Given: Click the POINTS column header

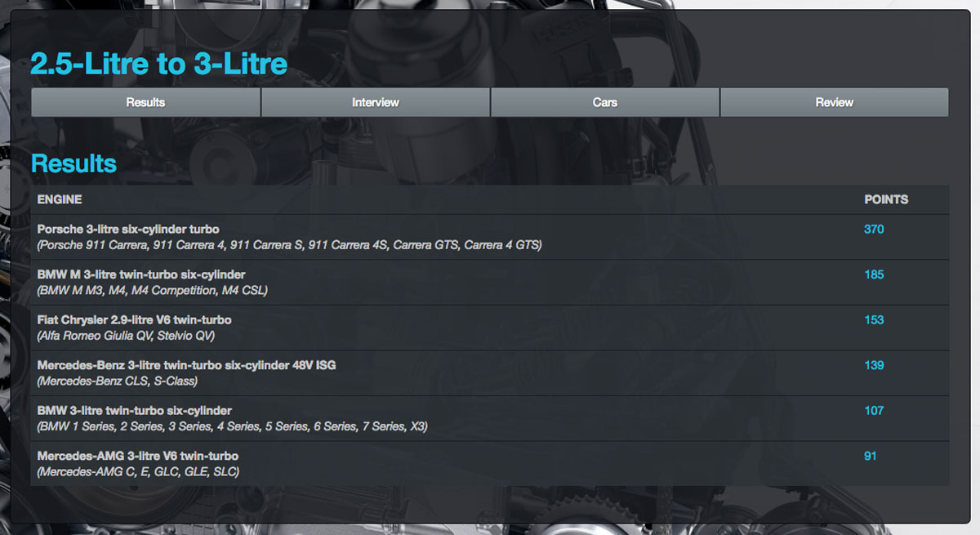Looking at the screenshot, I should (x=886, y=199).
